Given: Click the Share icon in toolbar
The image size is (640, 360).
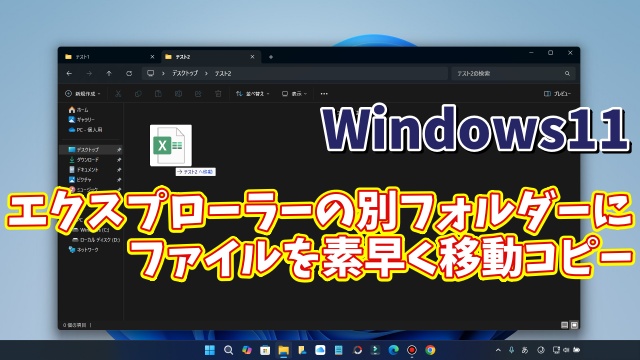Looking at the screenshot, I should point(198,94).
